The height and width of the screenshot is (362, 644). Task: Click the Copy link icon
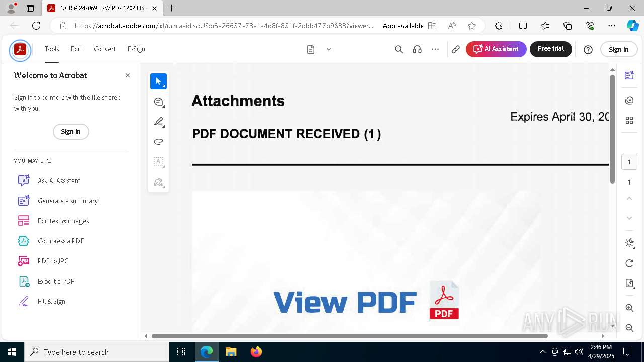[x=456, y=49]
